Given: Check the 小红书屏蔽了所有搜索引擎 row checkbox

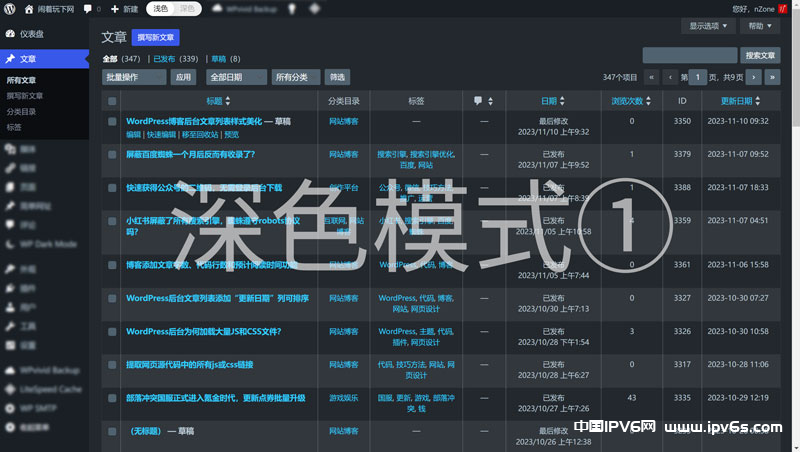Looking at the screenshot, I should [x=112, y=221].
